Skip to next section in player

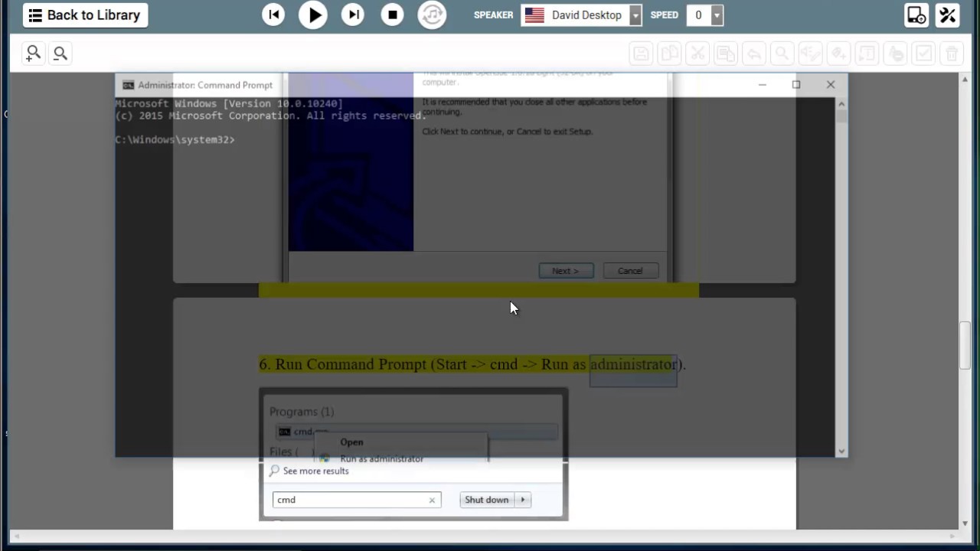(353, 15)
